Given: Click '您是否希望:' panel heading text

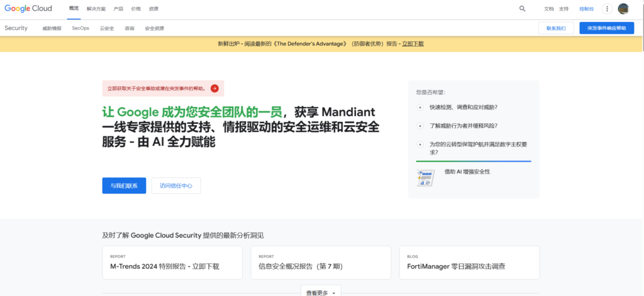Looking at the screenshot, I should [x=431, y=93].
